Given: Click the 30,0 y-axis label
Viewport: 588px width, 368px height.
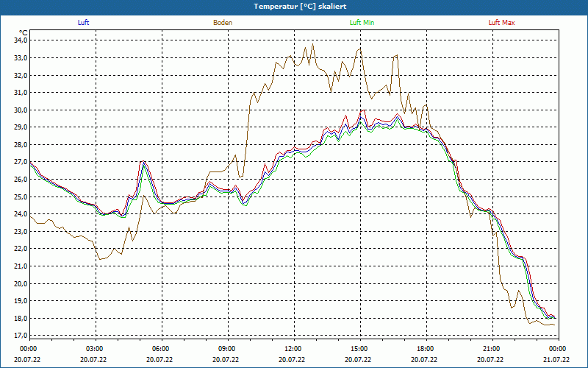Looking at the screenshot, I should 21,110.
